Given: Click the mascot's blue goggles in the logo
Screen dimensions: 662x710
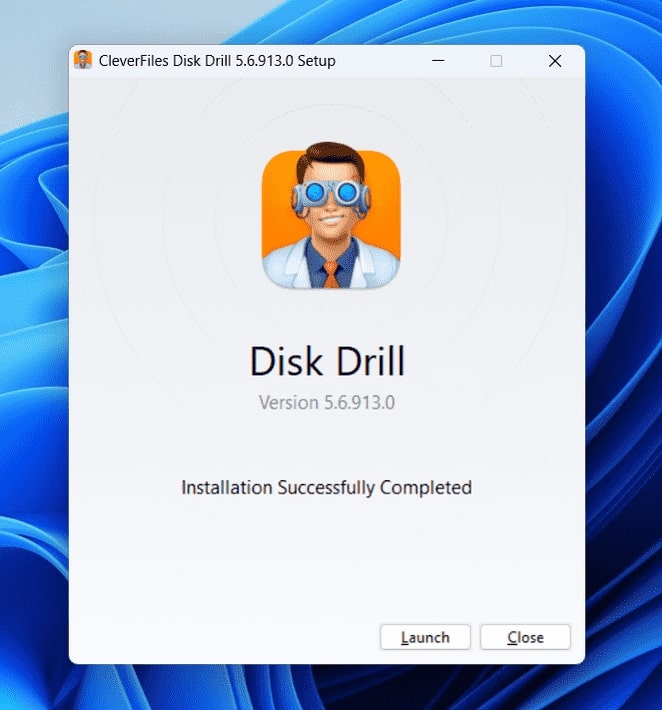Looking at the screenshot, I should [331, 194].
